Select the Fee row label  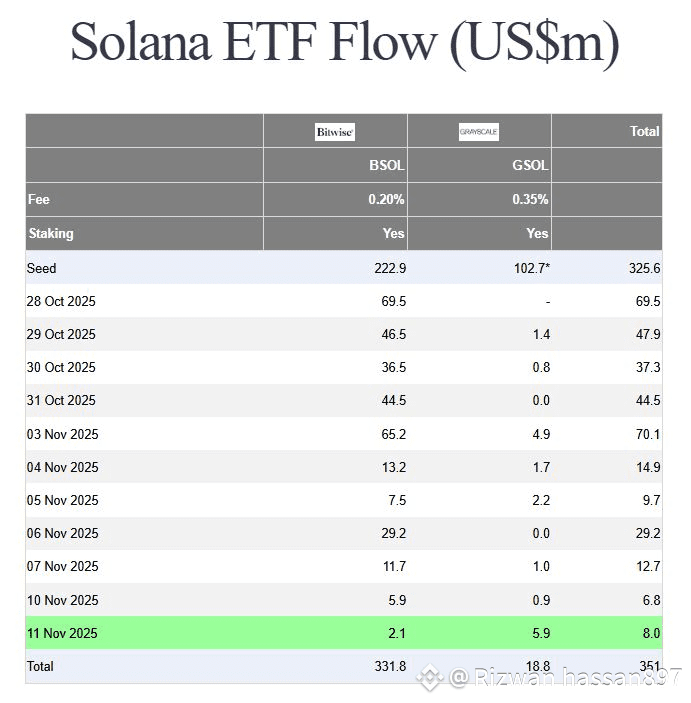(39, 199)
